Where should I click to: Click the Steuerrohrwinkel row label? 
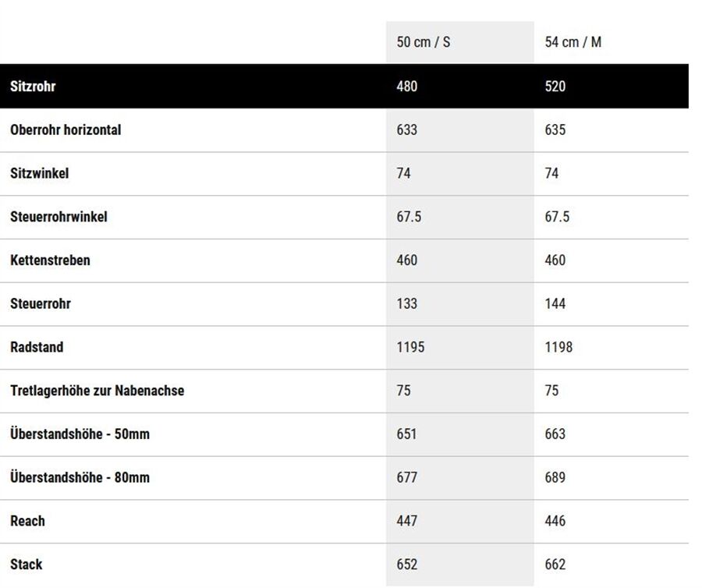58,217
